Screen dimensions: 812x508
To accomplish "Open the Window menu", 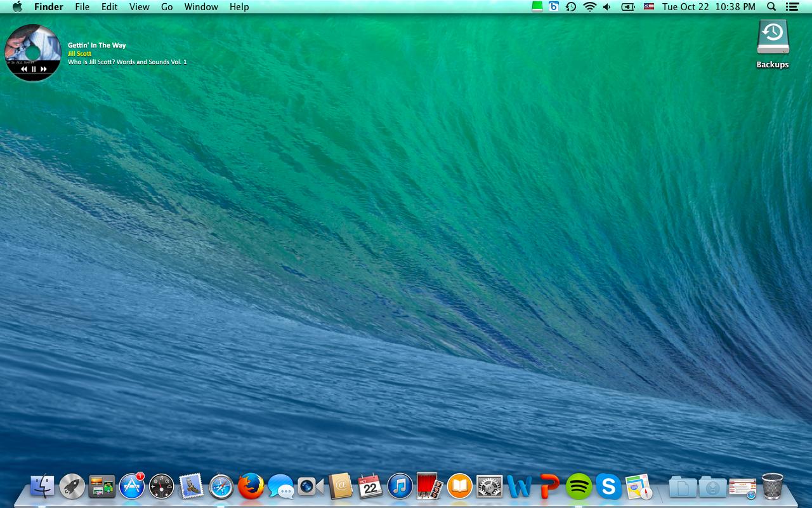I will (x=201, y=7).
